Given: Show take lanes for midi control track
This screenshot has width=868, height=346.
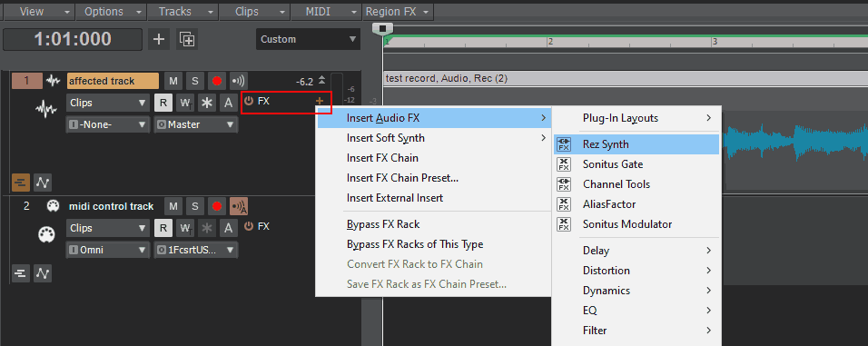Looking at the screenshot, I should tap(20, 273).
